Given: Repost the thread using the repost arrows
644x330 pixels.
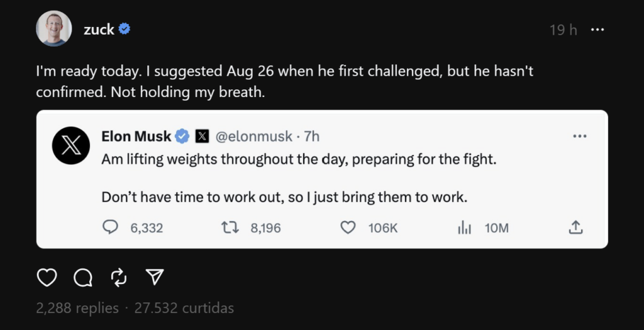Looking at the screenshot, I should (119, 277).
